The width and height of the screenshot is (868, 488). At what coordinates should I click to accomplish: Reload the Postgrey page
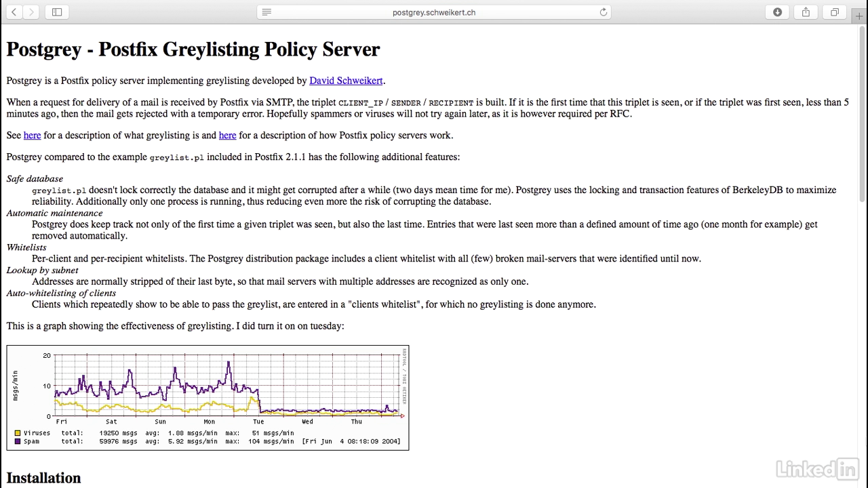pyautogui.click(x=603, y=12)
